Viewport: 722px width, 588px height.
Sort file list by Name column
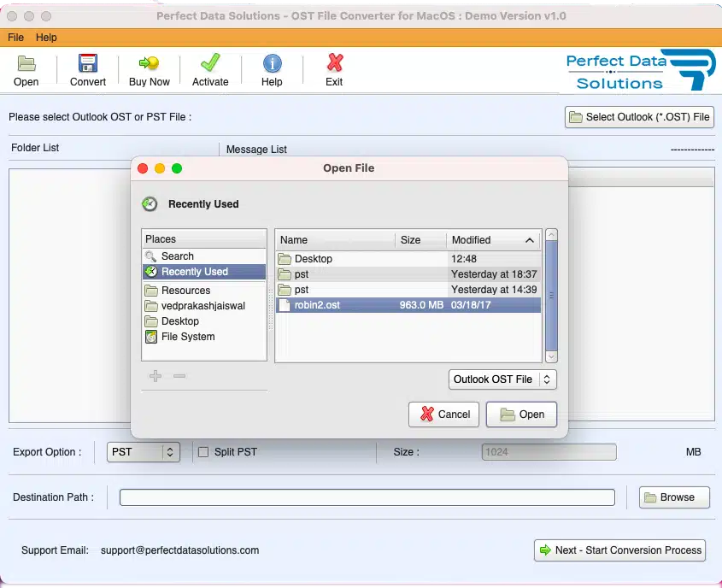pyautogui.click(x=335, y=240)
